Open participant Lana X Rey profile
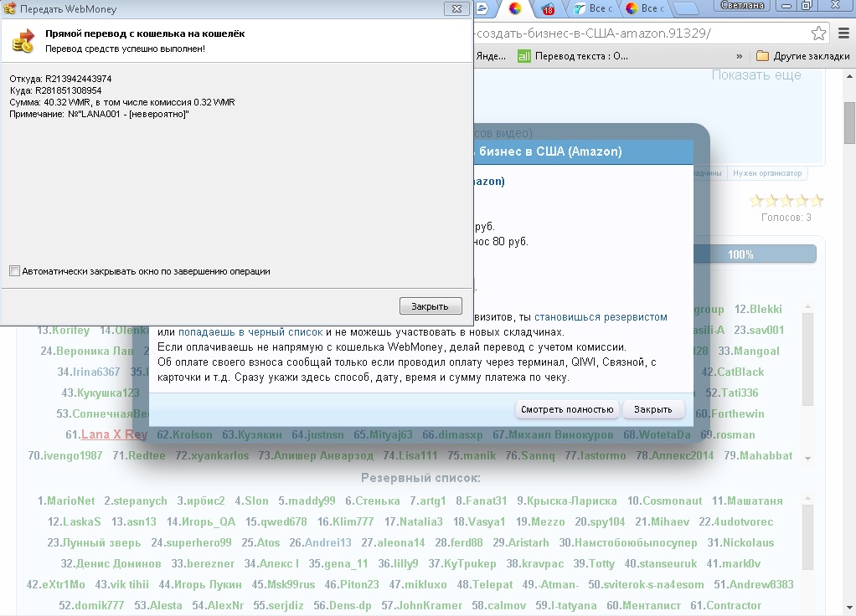 tap(114, 434)
